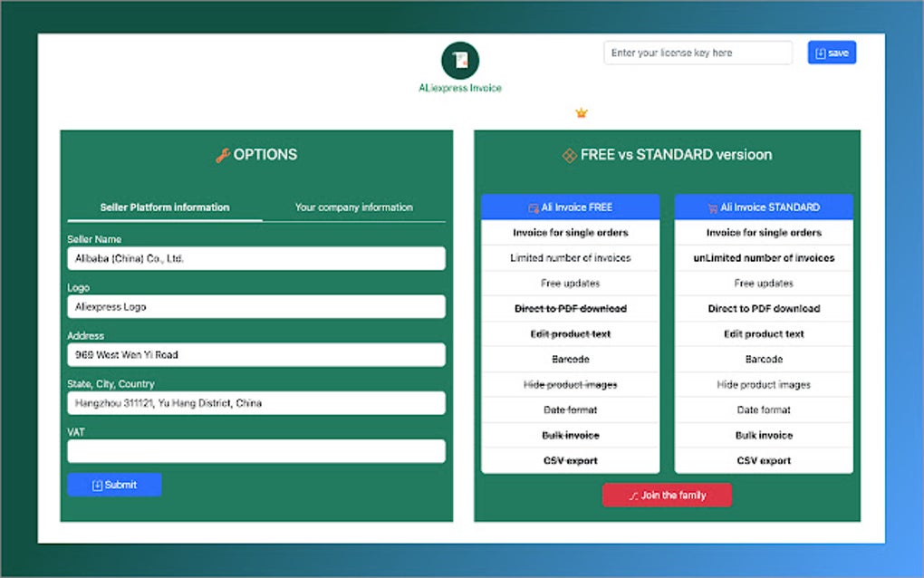Select the CSV export row in FREE column
This screenshot has height=578, width=924.
tap(569, 460)
